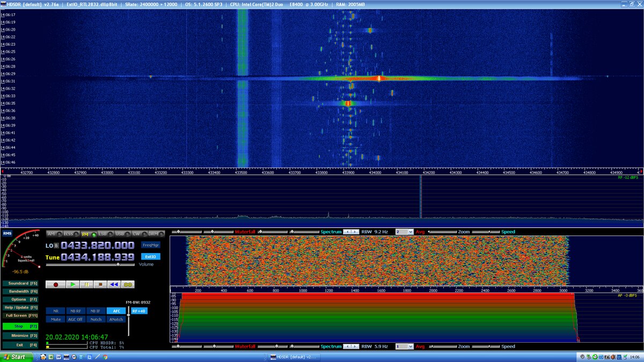Click the -96.5 dB level readout
The width and height of the screenshot is (644, 362).
pos(20,271)
